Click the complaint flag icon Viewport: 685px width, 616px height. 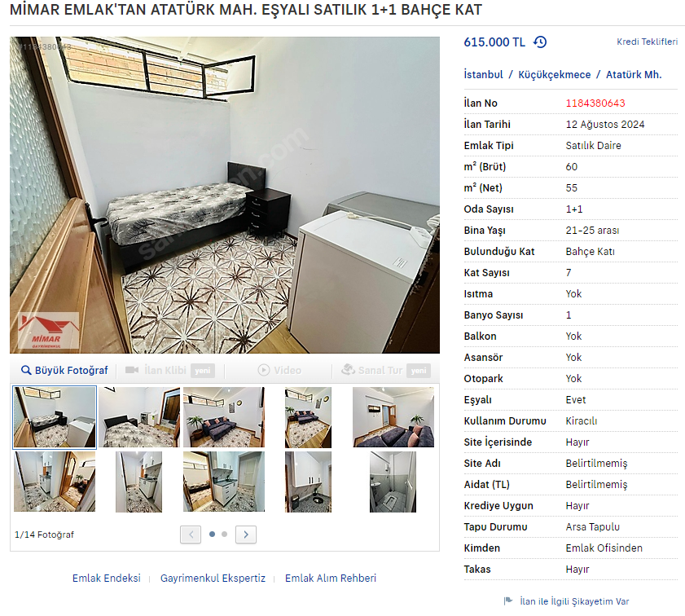tap(507, 601)
